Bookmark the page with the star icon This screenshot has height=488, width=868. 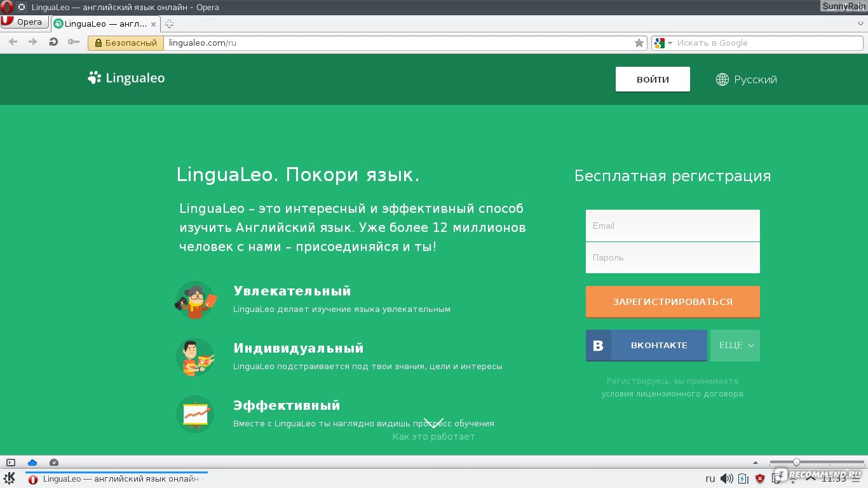pyautogui.click(x=639, y=43)
